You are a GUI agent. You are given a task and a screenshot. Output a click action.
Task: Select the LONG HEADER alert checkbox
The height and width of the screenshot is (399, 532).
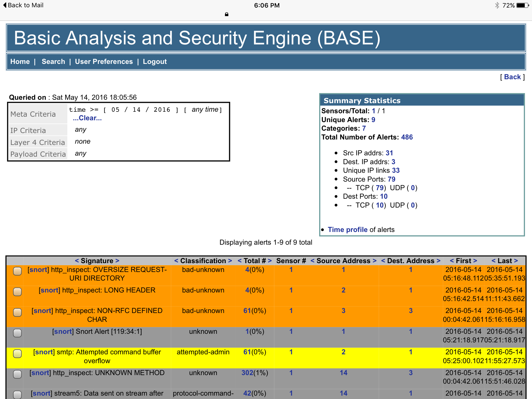tap(17, 292)
